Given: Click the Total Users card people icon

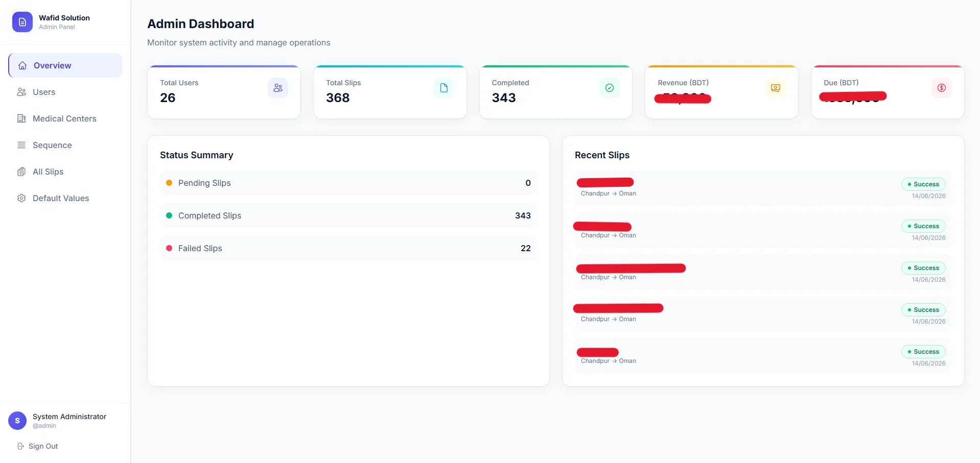Looking at the screenshot, I should 278,88.
